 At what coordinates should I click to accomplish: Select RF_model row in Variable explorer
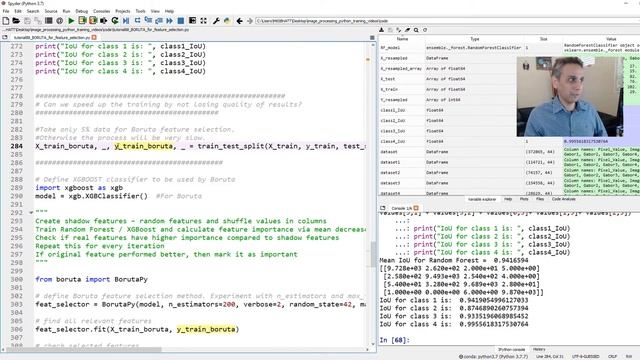click(x=509, y=48)
